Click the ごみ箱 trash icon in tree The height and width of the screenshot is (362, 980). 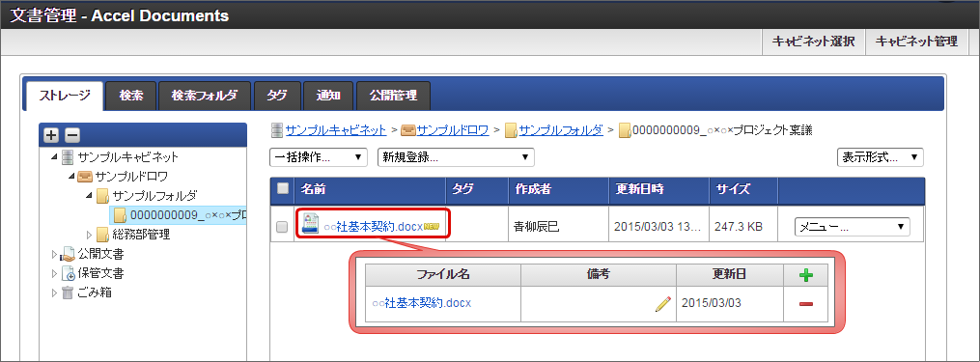pyautogui.click(x=68, y=292)
